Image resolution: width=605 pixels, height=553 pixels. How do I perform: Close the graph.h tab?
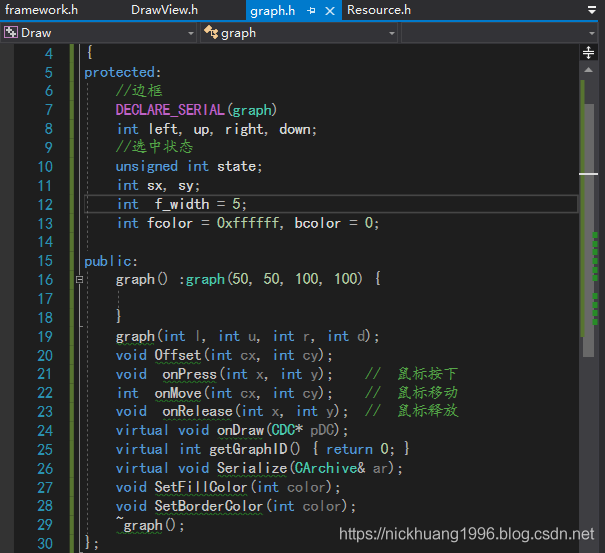[331, 10]
